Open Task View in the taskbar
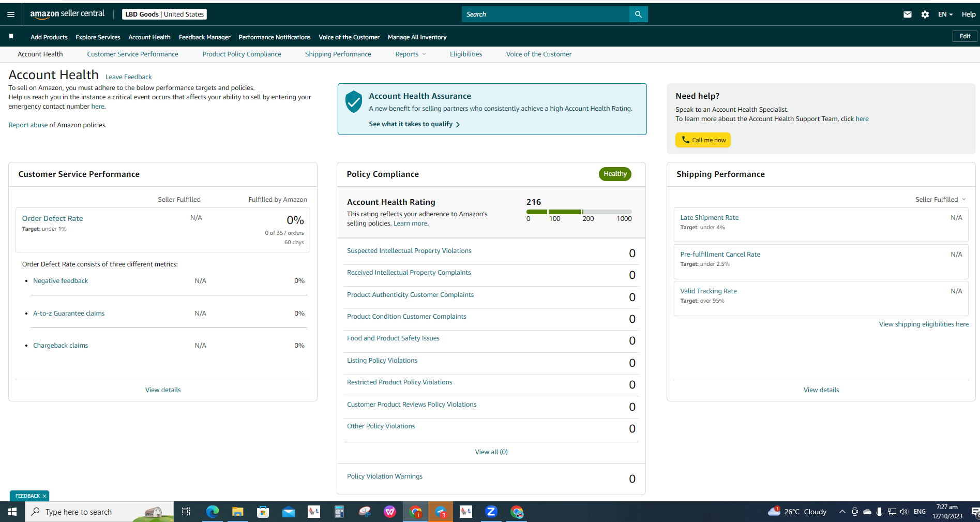 click(186, 512)
